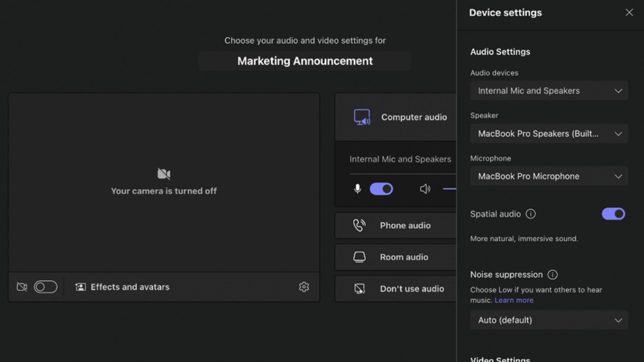644x362 pixels.
Task: Click the 'Device settings' title
Action: coord(505,13)
